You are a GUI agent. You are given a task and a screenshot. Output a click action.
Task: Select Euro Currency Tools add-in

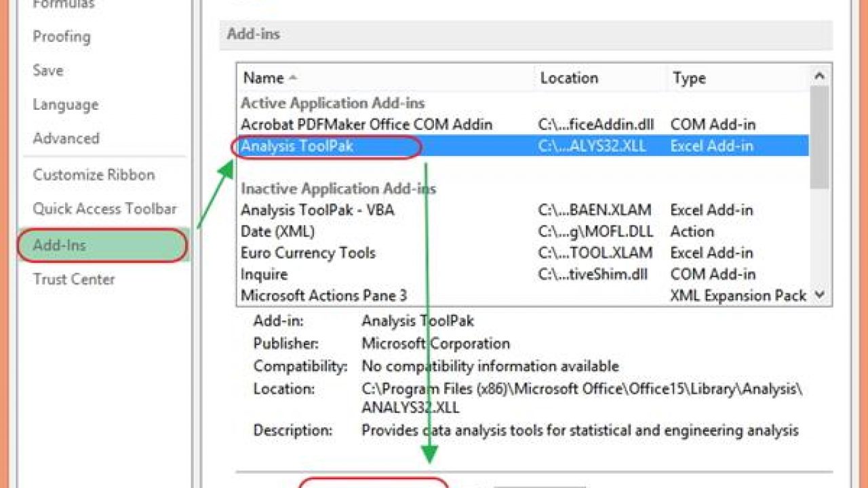pos(523,253)
